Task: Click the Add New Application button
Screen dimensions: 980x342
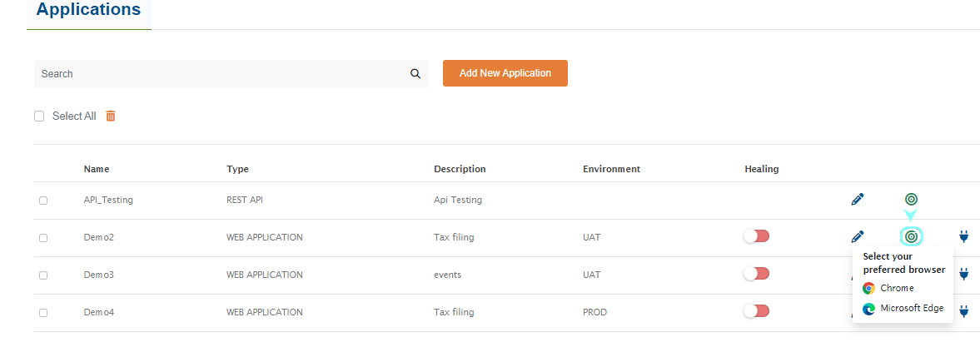Action: pyautogui.click(x=505, y=73)
